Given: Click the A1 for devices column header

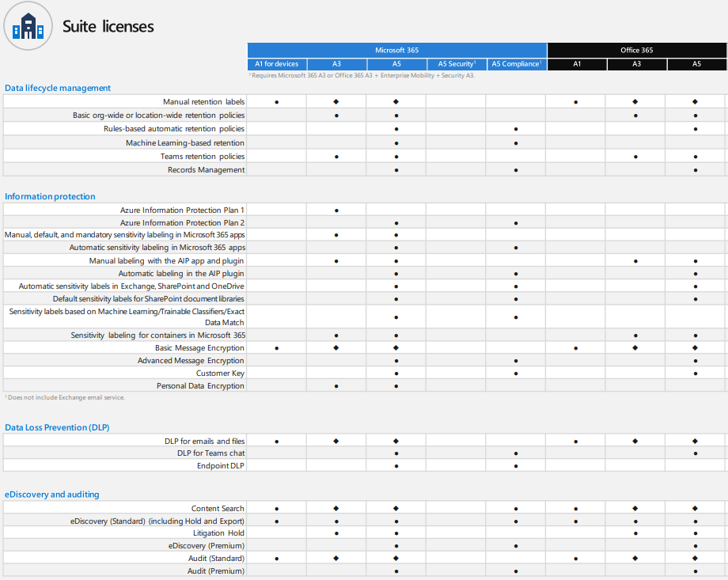Looking at the screenshot, I should coord(277,64).
